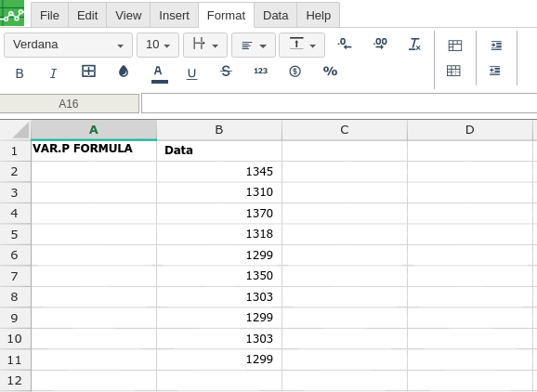Toggle italic text style

click(x=53, y=73)
